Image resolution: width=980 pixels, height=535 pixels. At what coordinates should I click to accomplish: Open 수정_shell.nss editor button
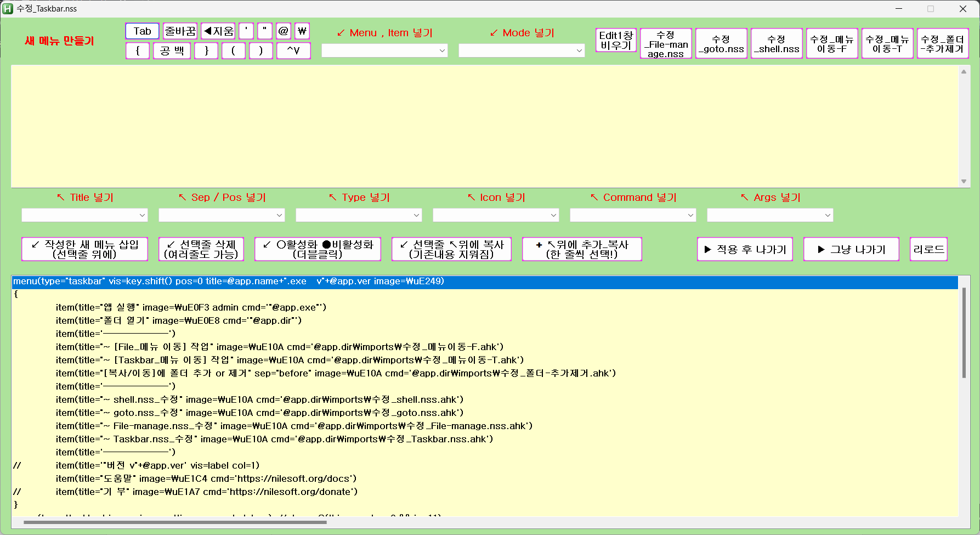coord(777,44)
